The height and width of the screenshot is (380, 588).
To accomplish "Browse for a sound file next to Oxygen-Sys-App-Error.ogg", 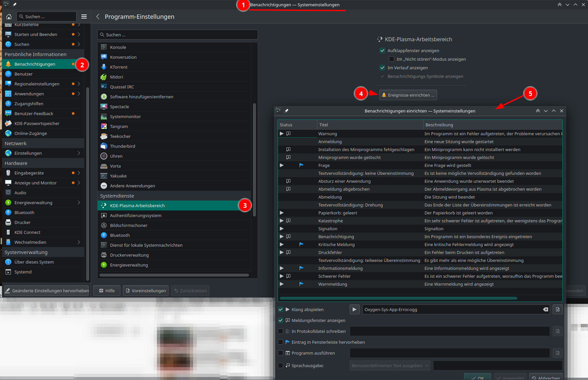I will click(x=558, y=309).
